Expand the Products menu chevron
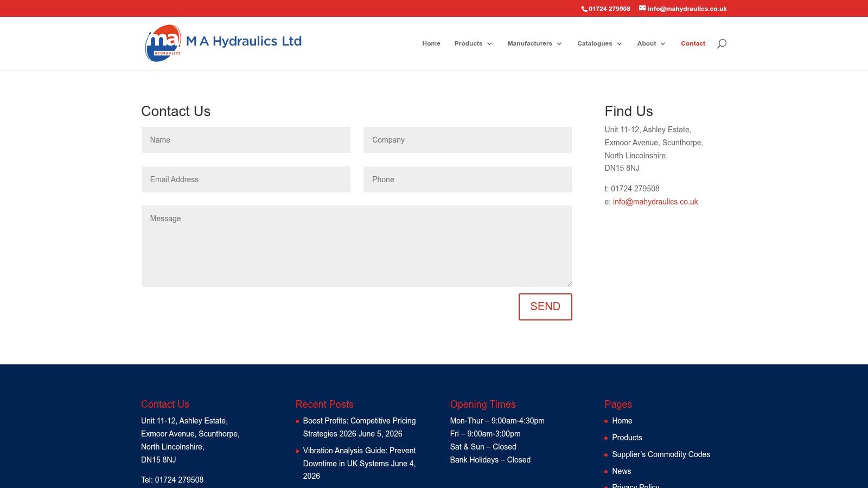 point(489,44)
